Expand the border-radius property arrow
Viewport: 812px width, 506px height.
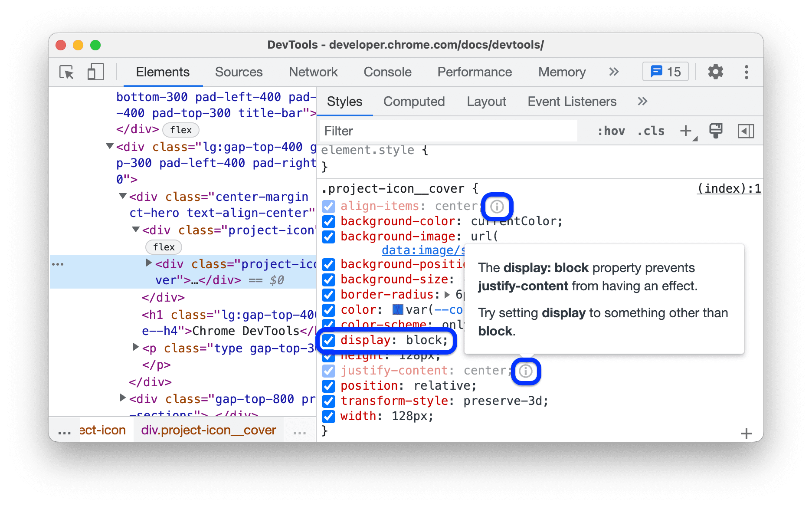(x=447, y=295)
